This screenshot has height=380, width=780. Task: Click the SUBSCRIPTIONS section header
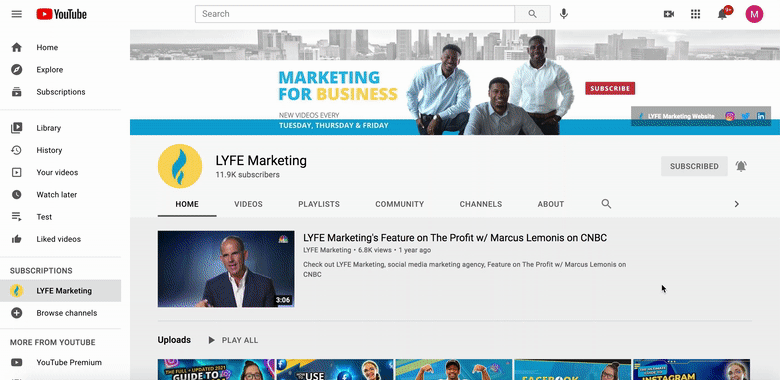click(x=41, y=271)
